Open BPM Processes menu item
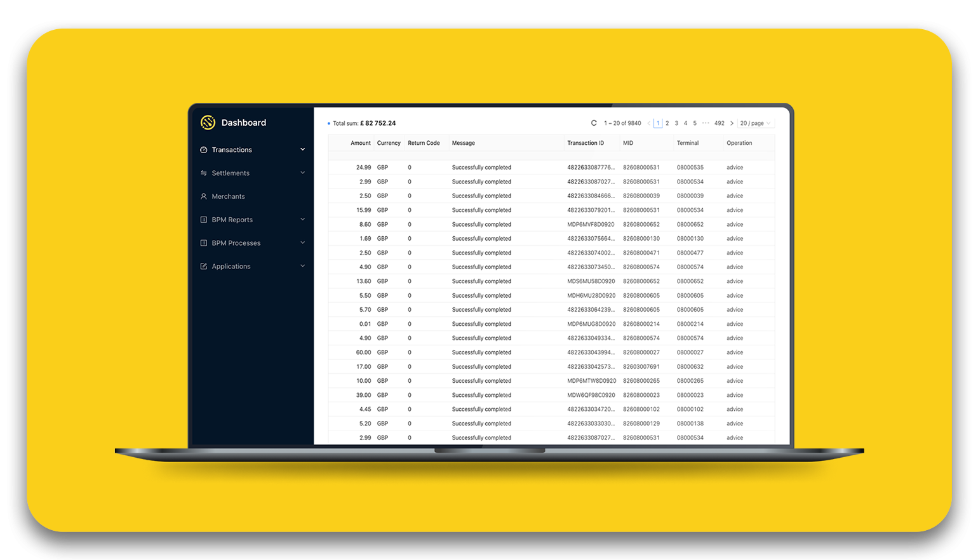This screenshot has width=978, height=560. [236, 243]
